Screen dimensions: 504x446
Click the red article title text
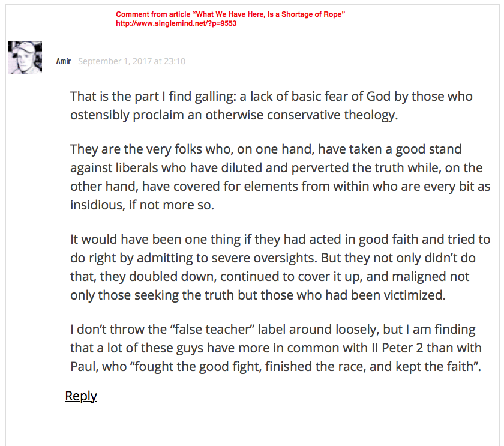pyautogui.click(x=230, y=14)
